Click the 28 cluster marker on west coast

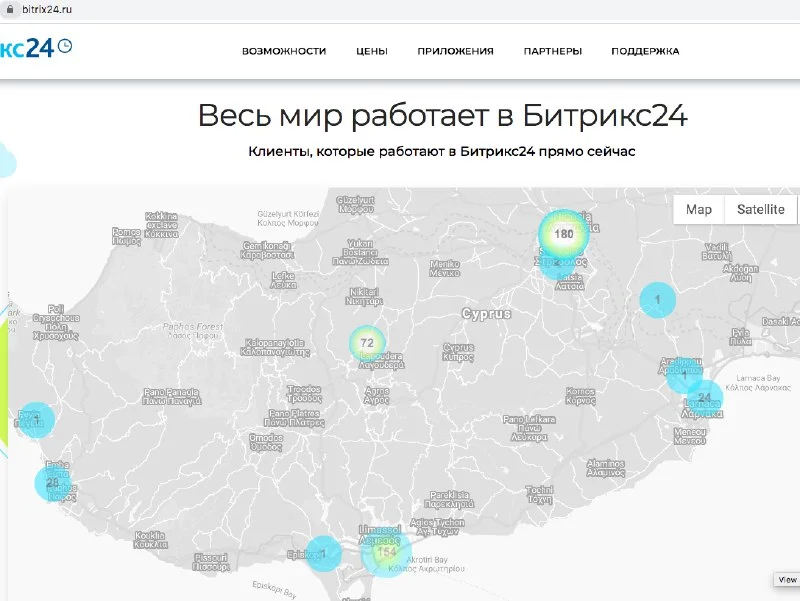(x=52, y=483)
